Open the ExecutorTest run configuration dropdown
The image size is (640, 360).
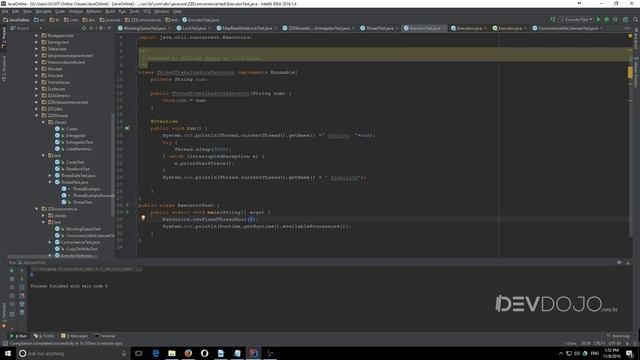576,20
